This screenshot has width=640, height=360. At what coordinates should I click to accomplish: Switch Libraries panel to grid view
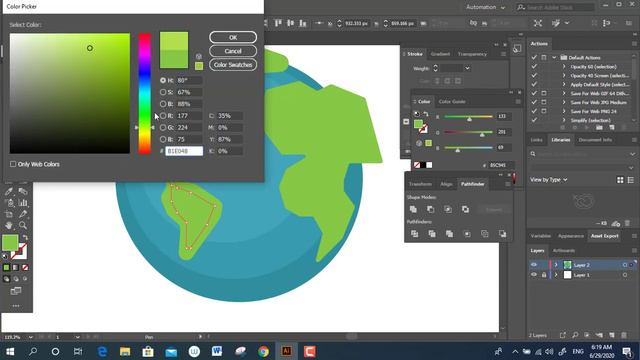(620, 180)
